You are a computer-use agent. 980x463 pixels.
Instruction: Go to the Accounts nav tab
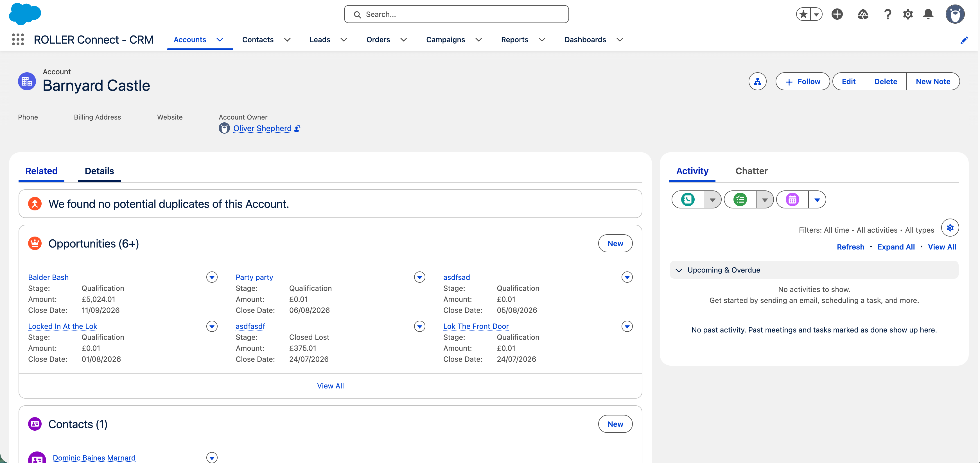tap(190, 40)
